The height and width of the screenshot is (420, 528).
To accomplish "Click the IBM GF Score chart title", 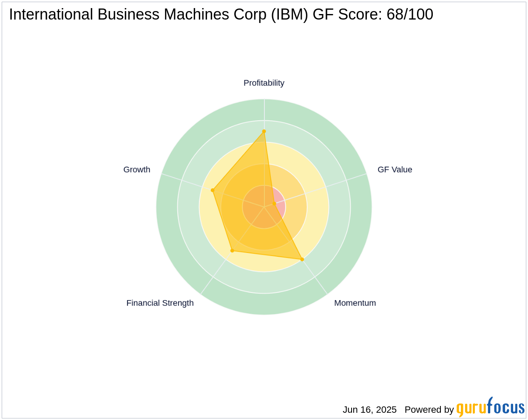I will click(221, 14).
